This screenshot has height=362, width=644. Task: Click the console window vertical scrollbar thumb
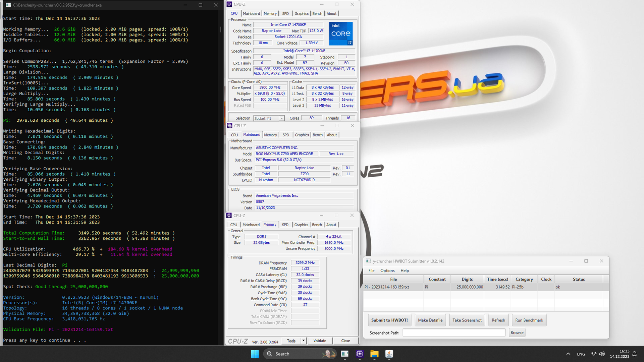point(221,29)
